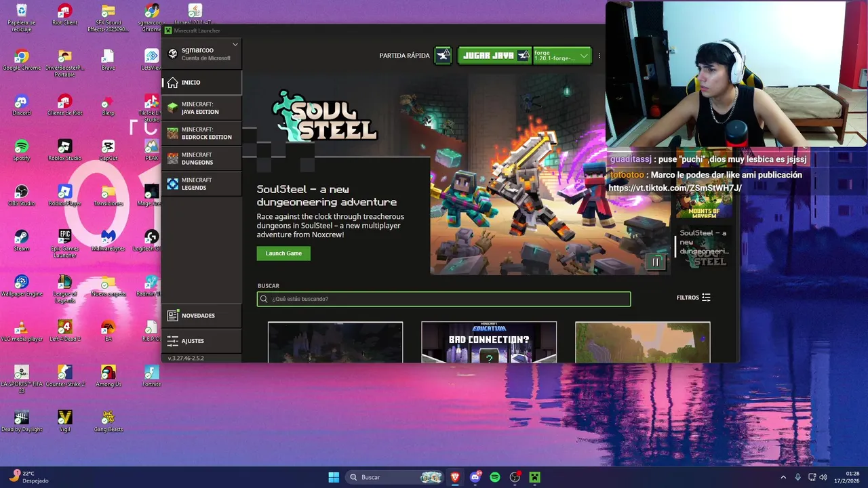The width and height of the screenshot is (868, 488).
Task: Switch to Brave in the taskbar
Action: [x=455, y=477]
